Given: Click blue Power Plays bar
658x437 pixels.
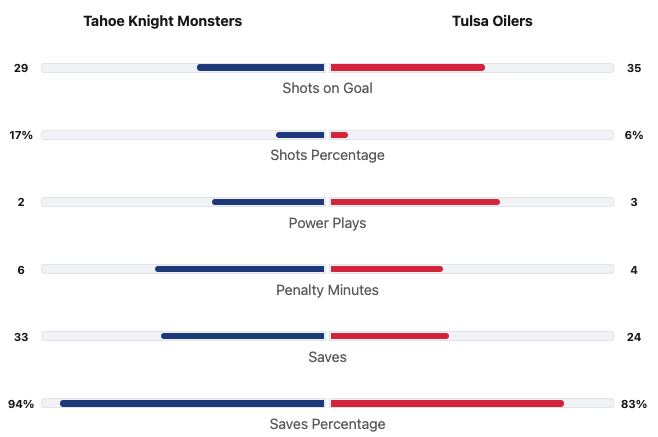Looking at the screenshot, I should pyautogui.click(x=268, y=202).
